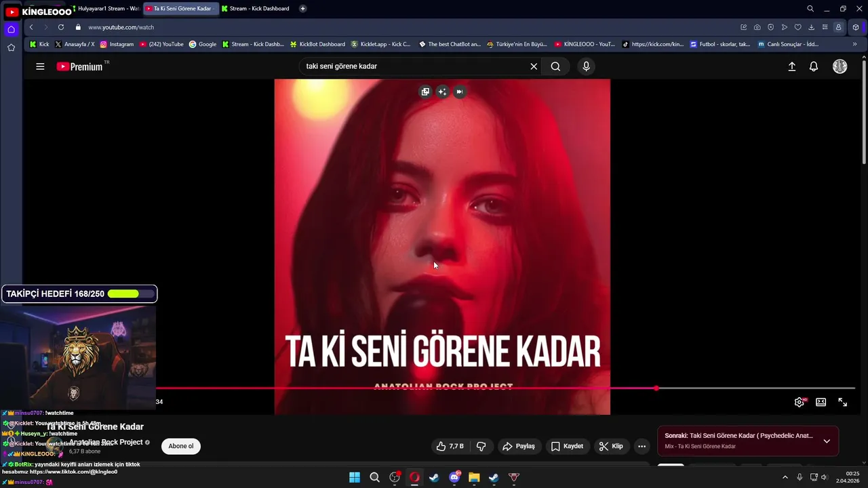
Task: Open the Canlı Sonuçlar bookmark
Action: [788, 44]
